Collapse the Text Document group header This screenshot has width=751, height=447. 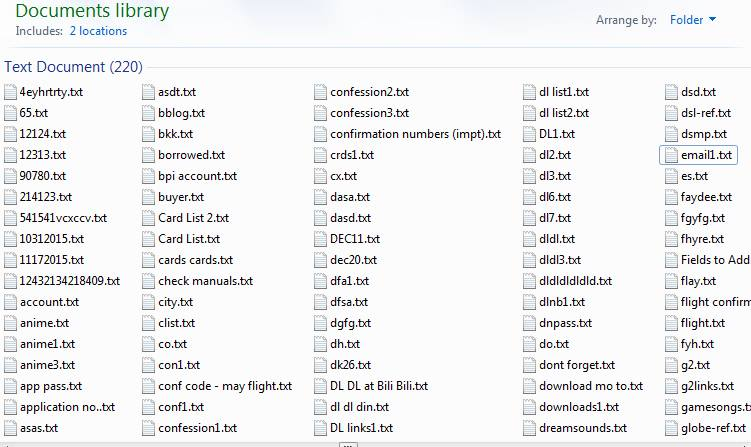73,67
